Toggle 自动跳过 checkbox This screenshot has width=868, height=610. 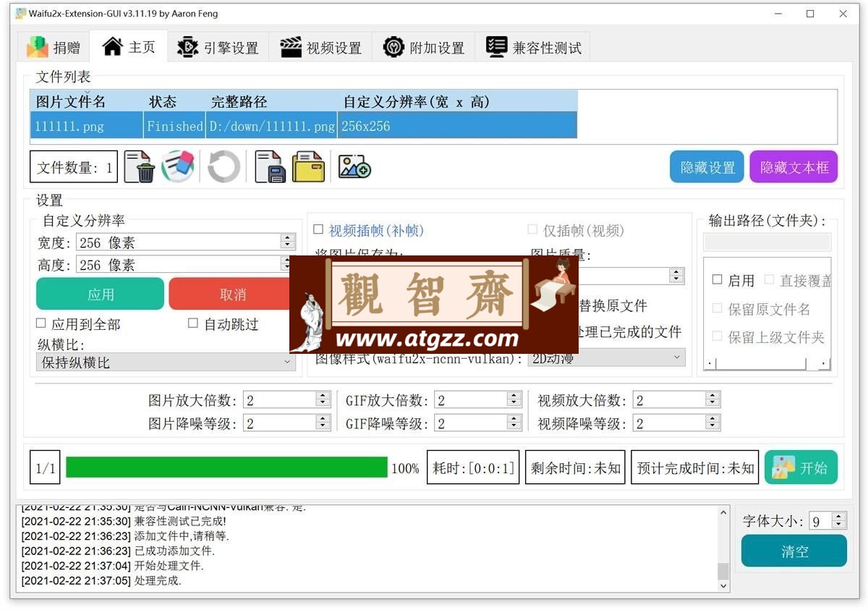click(x=193, y=323)
